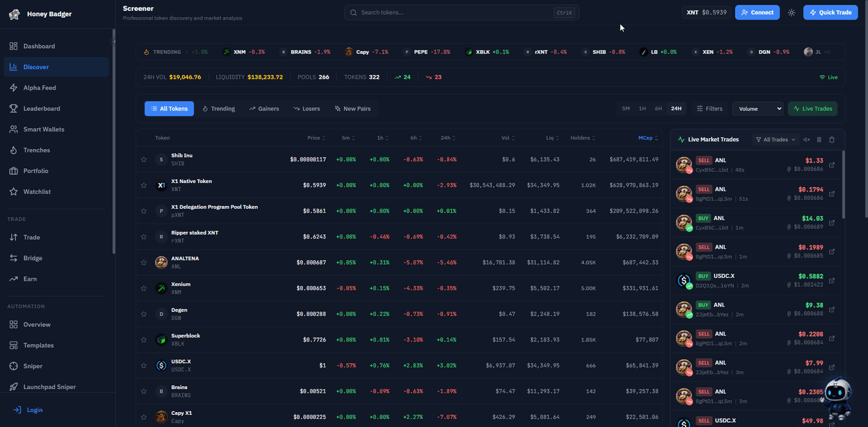Click the XNT price badge
868x427 pixels.
point(706,12)
